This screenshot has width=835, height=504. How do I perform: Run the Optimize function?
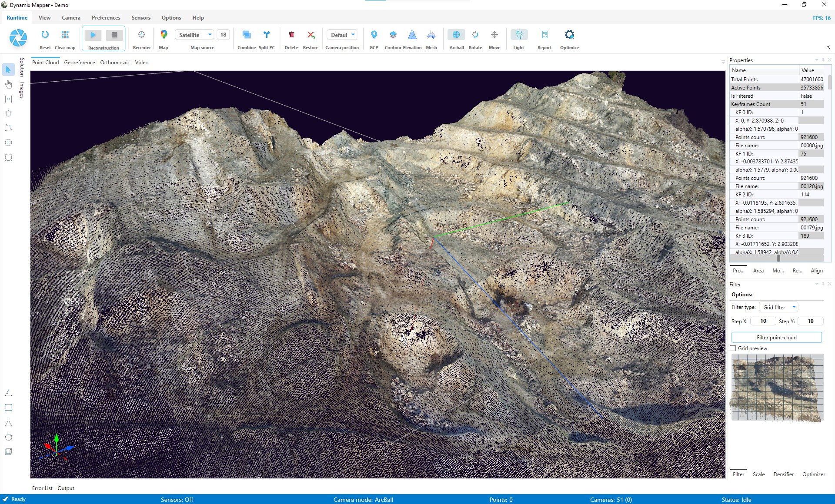click(569, 38)
